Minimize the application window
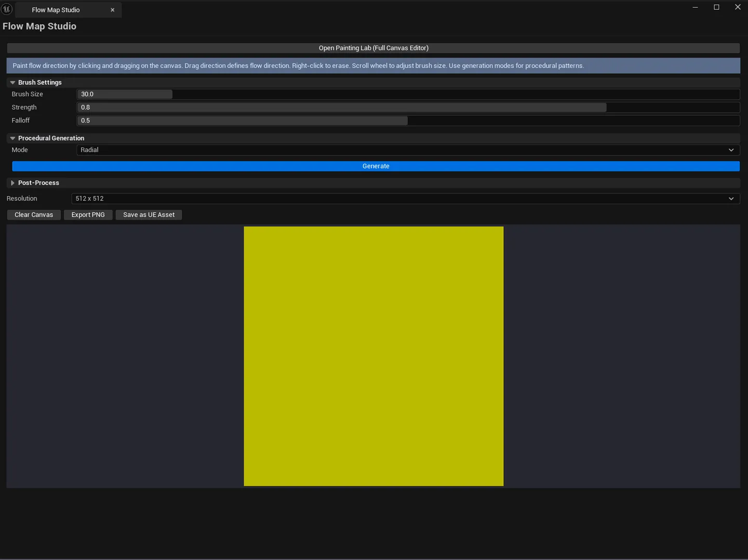The image size is (748, 560). pos(695,7)
